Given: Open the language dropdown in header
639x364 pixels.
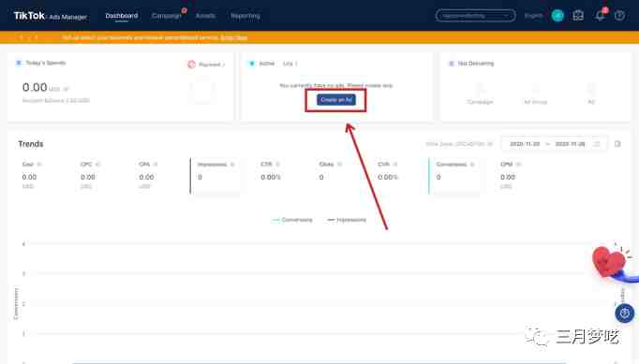Looking at the screenshot, I should pyautogui.click(x=533, y=16).
